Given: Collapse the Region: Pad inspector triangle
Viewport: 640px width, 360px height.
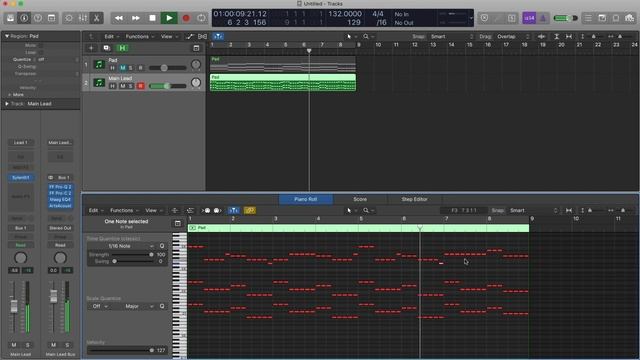Looking at the screenshot, I should [x=7, y=36].
